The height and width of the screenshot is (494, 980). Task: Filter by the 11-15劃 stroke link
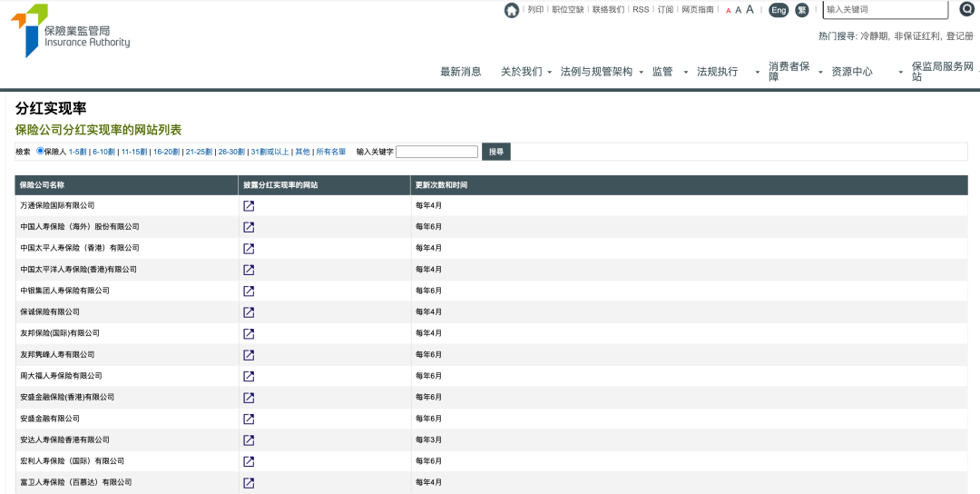(134, 152)
